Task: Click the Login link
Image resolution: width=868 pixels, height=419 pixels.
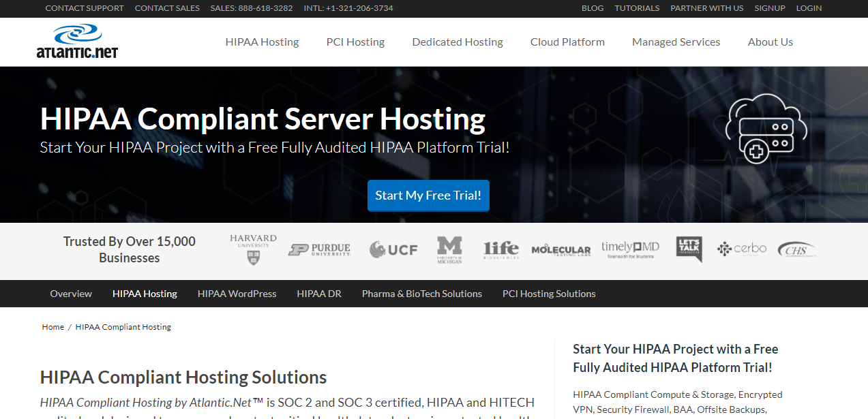Action: pyautogui.click(x=809, y=8)
